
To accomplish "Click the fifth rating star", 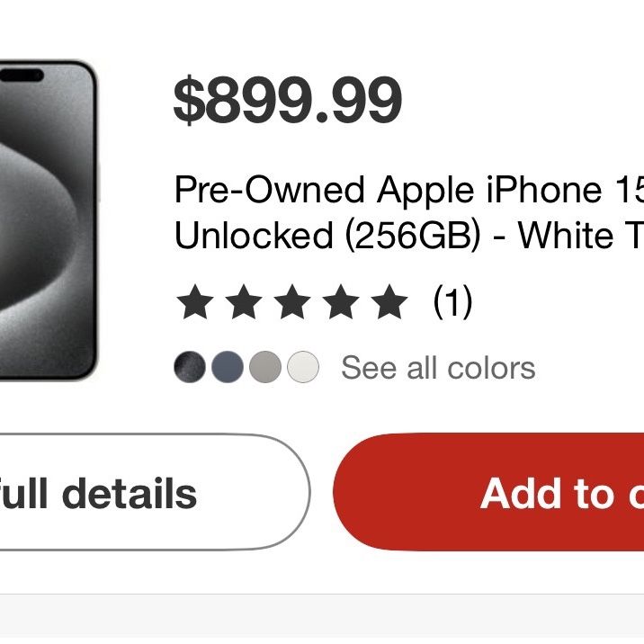I will click(x=389, y=302).
